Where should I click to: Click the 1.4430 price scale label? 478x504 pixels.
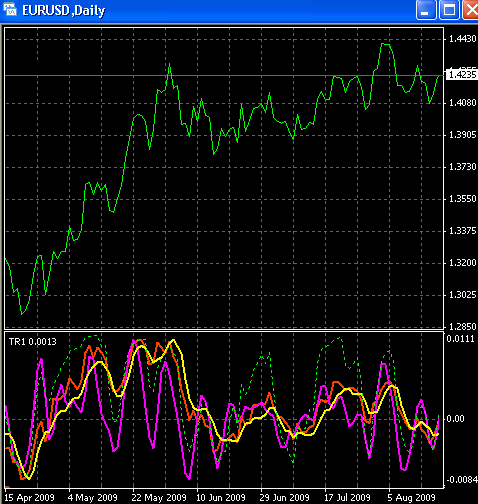click(463, 39)
